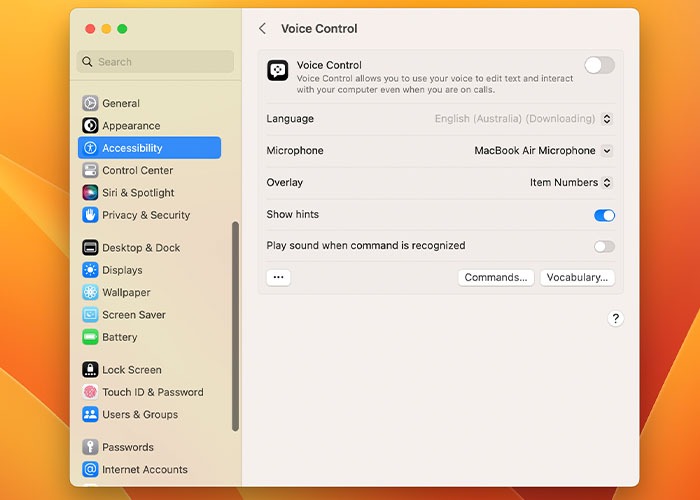
Task: Click the Wallpaper label in sidebar
Action: [x=126, y=292]
